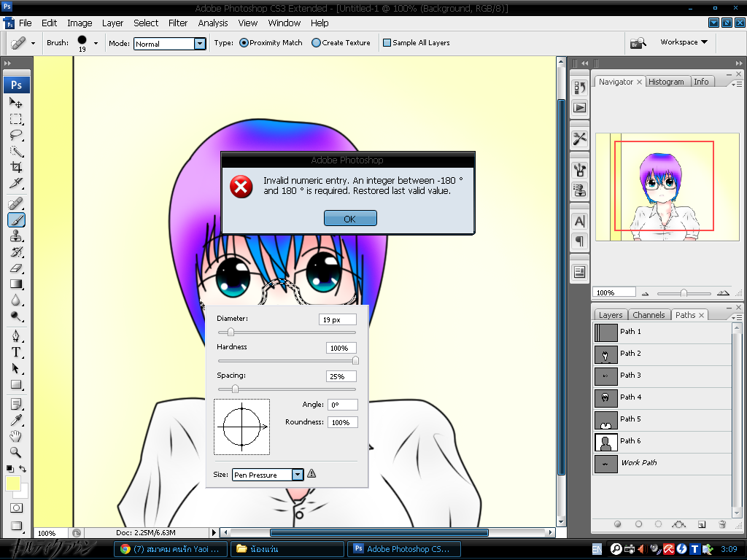
Task: Open the Character panel icon
Action: (580, 222)
